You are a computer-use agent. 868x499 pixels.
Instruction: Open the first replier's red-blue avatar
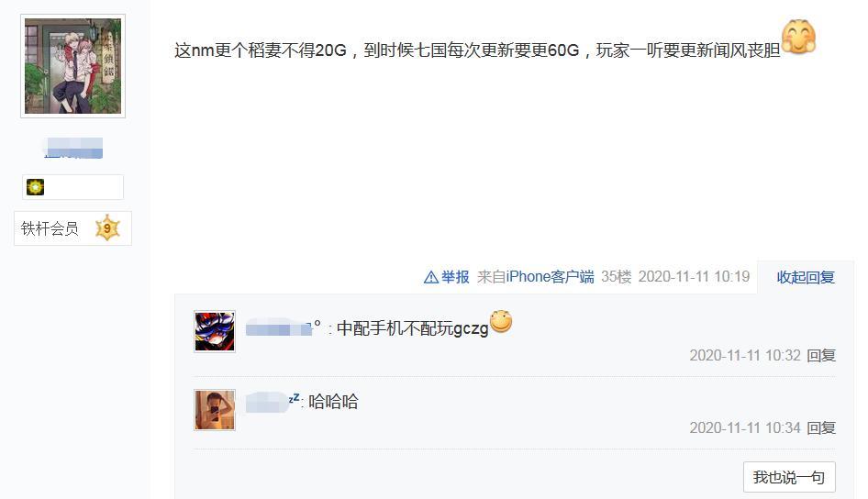215,331
